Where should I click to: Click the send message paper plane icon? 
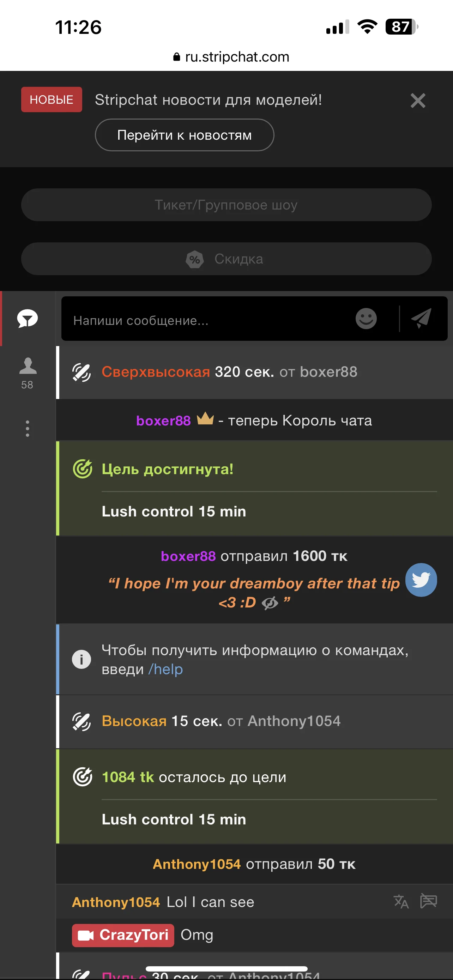click(422, 319)
